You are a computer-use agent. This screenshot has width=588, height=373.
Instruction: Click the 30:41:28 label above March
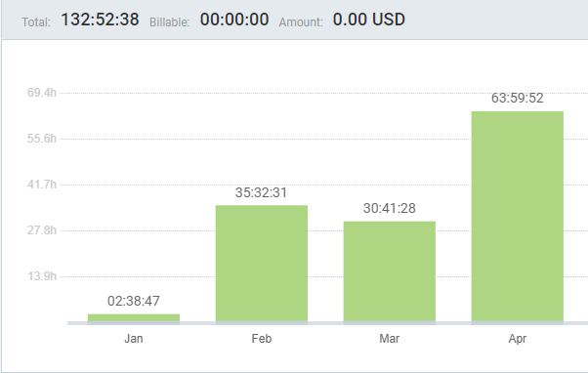click(x=390, y=208)
